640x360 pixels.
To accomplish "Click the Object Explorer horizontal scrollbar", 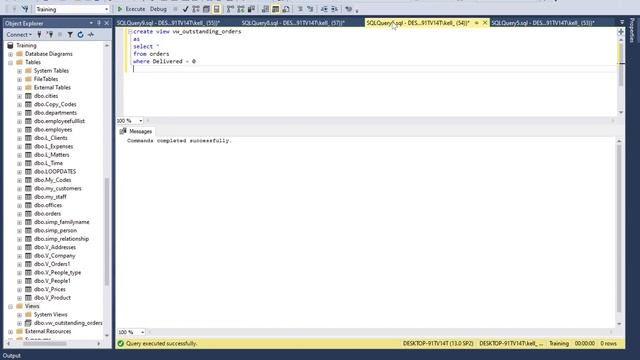I will [44, 344].
